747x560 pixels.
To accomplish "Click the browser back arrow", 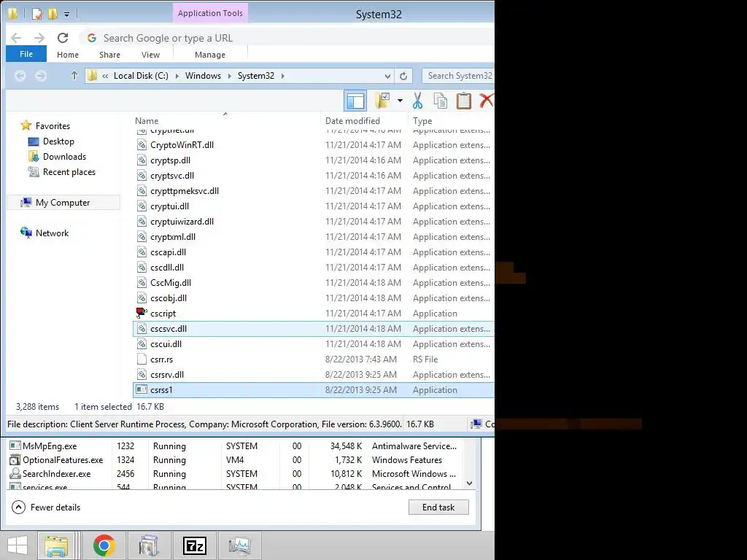I will click(16, 38).
